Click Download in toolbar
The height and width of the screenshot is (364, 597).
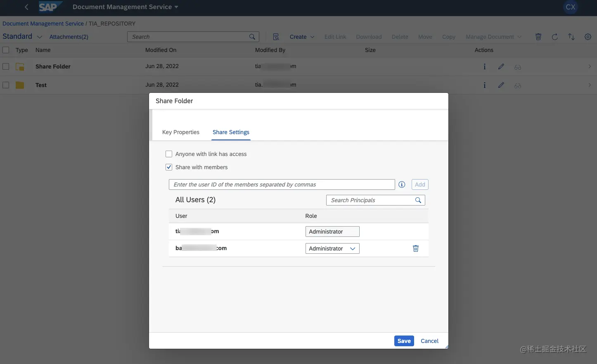[369, 37]
